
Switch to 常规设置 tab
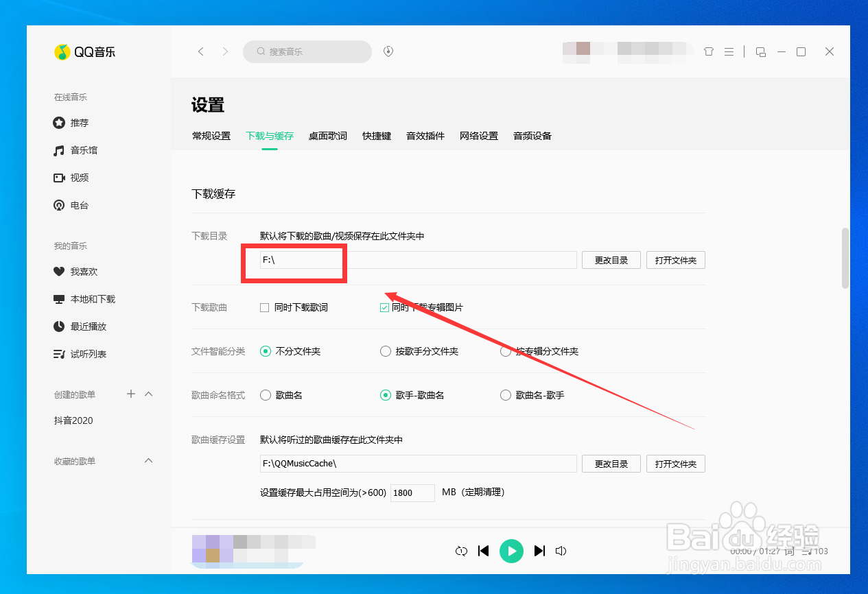pyautogui.click(x=211, y=136)
